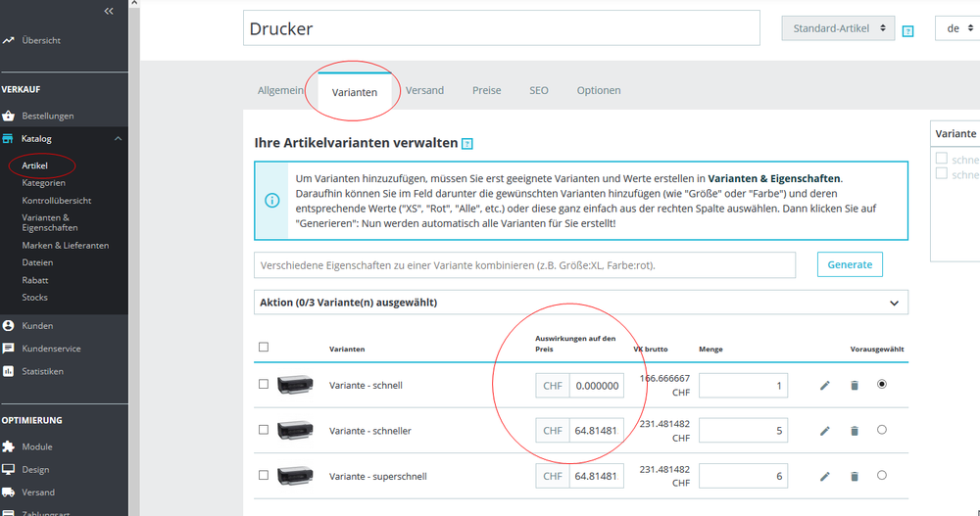Click the variant combination input field
Viewport: 980px width, 516px height.
click(525, 265)
